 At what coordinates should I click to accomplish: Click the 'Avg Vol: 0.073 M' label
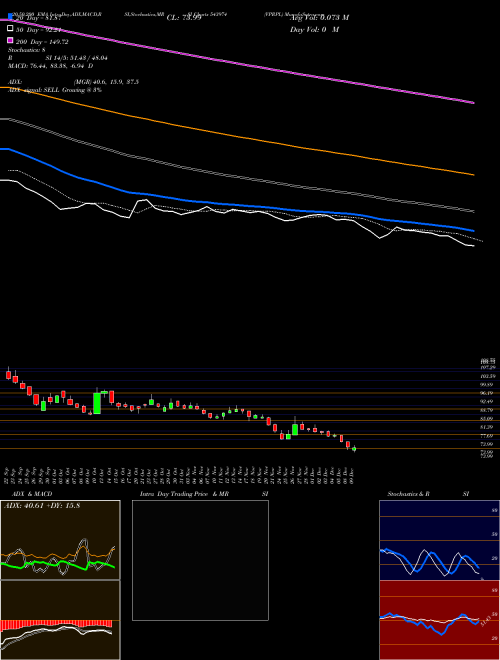(319, 18)
